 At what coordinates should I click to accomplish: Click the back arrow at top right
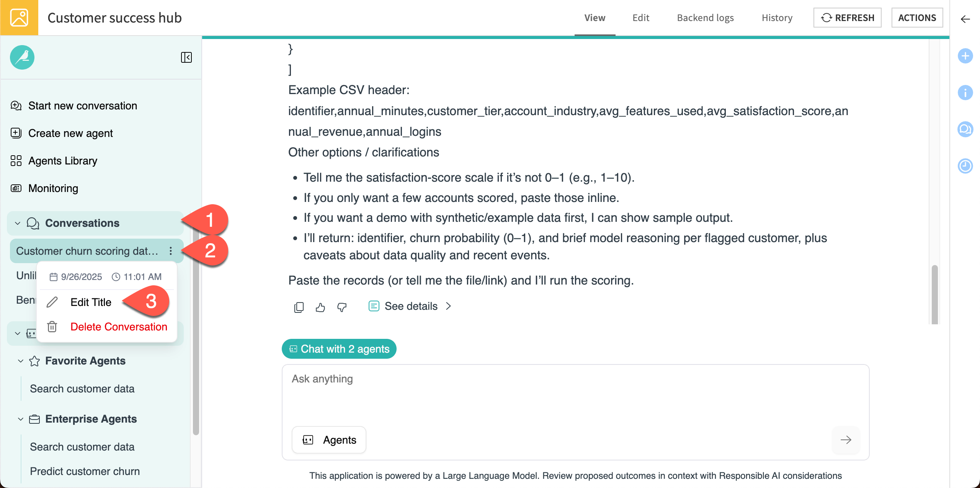point(965,19)
